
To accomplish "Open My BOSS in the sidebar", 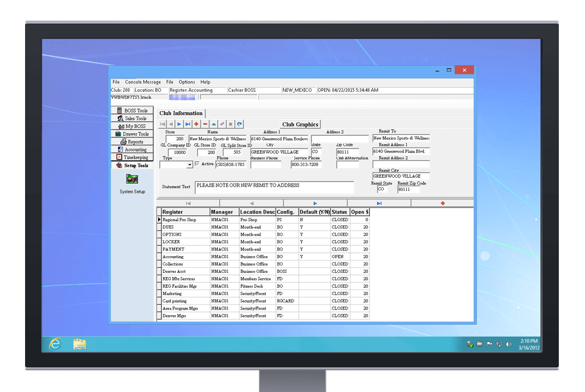I will pyautogui.click(x=132, y=126).
